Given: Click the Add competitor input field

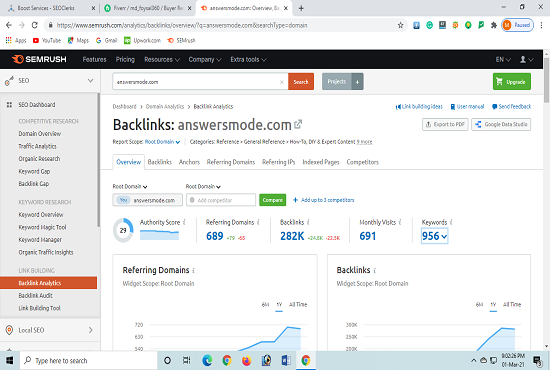Looking at the screenshot, I should click(221, 200).
